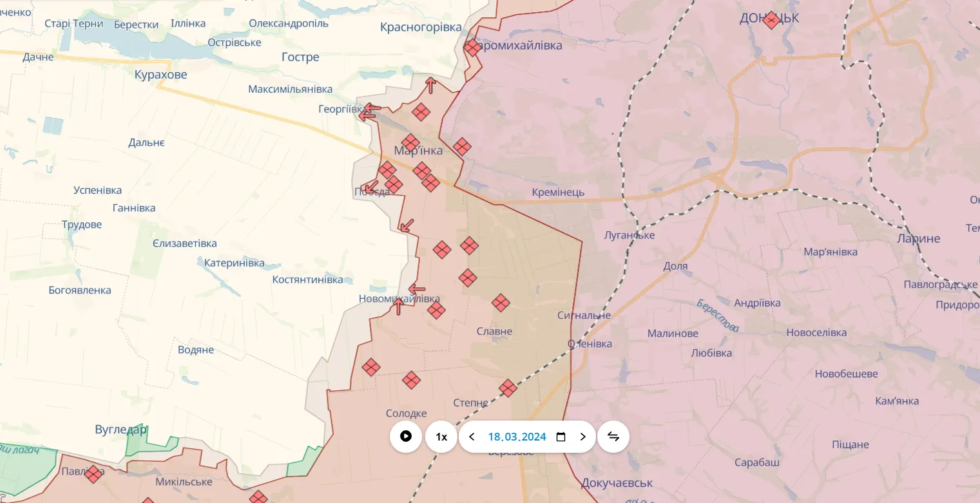
Task: Click the upward attack arrow below Krasnohorivka
Action: tap(430, 85)
